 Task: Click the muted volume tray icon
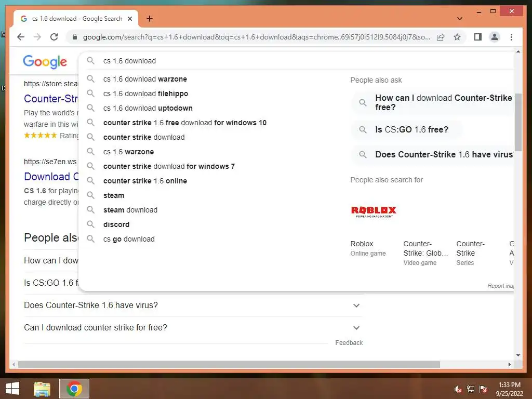[458, 389]
